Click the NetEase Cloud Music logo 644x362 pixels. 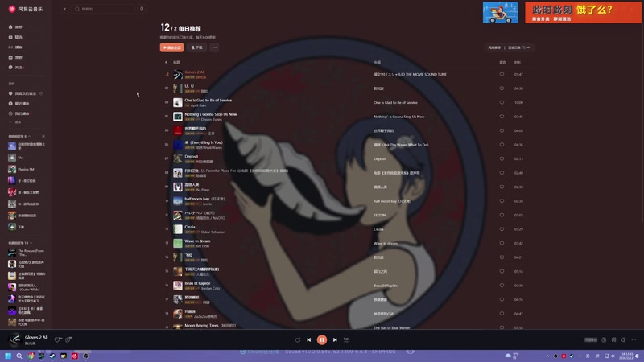click(26, 9)
